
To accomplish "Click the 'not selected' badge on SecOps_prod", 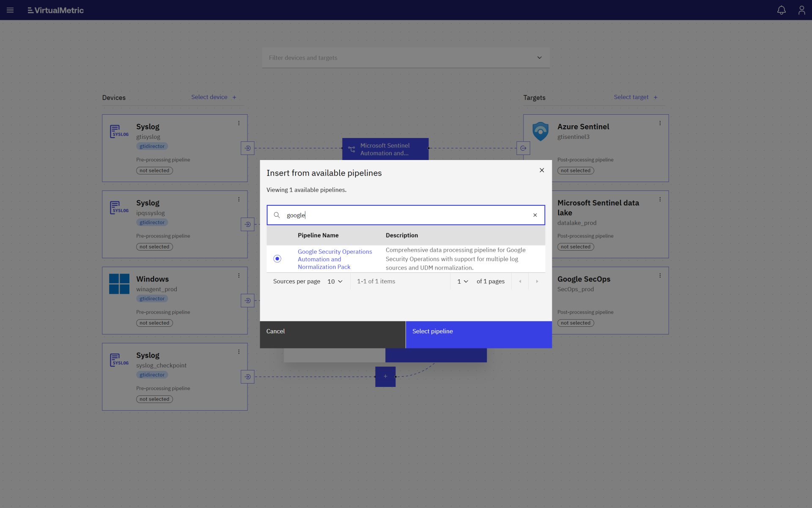I will pyautogui.click(x=576, y=323).
